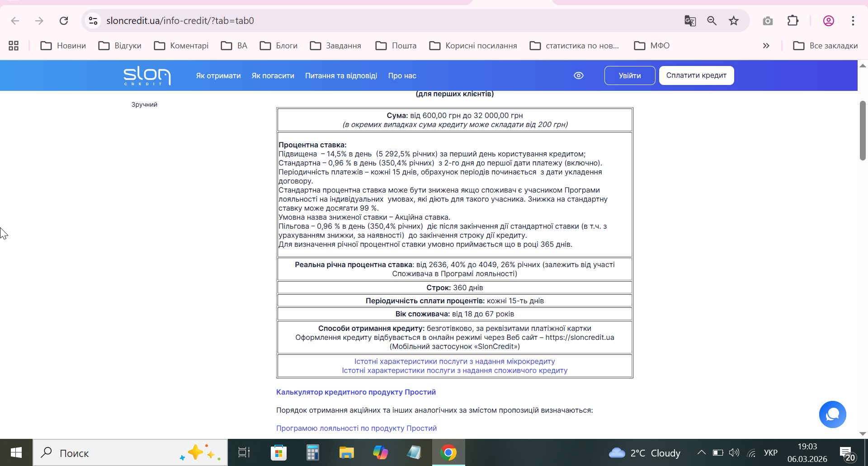868x466 pixels.
Task: Click the scrollbar up arrow
Action: (863, 66)
